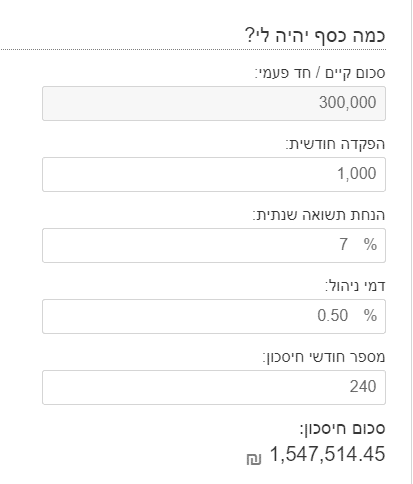Focus the monthly deposit field showing 1,000

(x=214, y=174)
